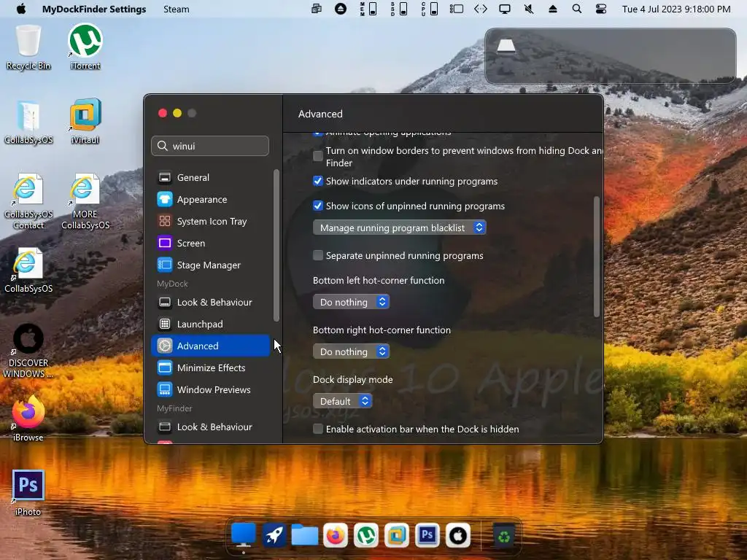Screen dimensions: 747x560
Task: Open MyDockFinder Settings menu
Action: click(94, 9)
